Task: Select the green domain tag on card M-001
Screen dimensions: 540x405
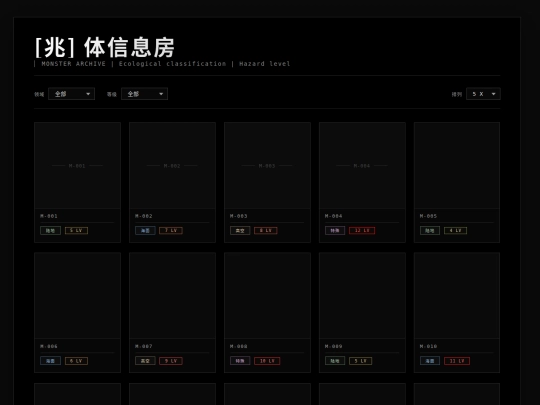Action: (51, 230)
